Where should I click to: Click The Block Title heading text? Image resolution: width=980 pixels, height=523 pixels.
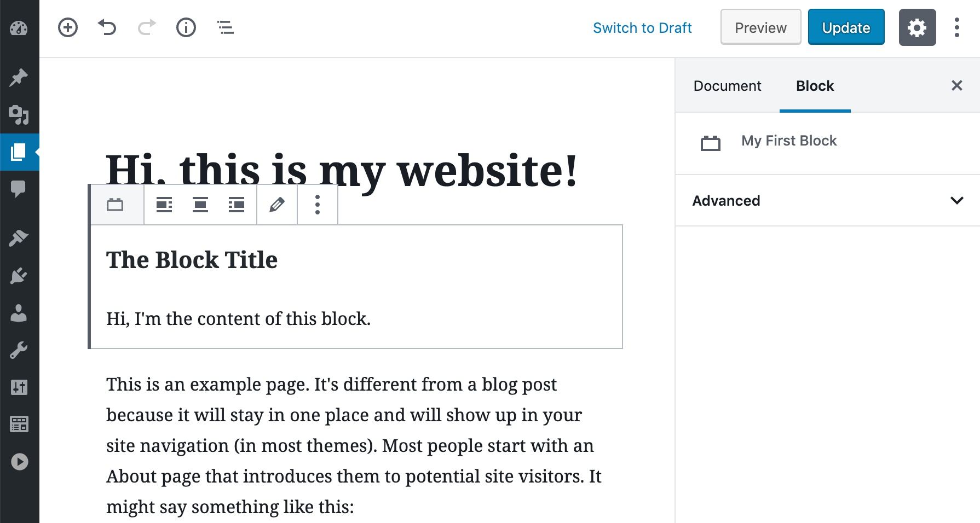(192, 260)
